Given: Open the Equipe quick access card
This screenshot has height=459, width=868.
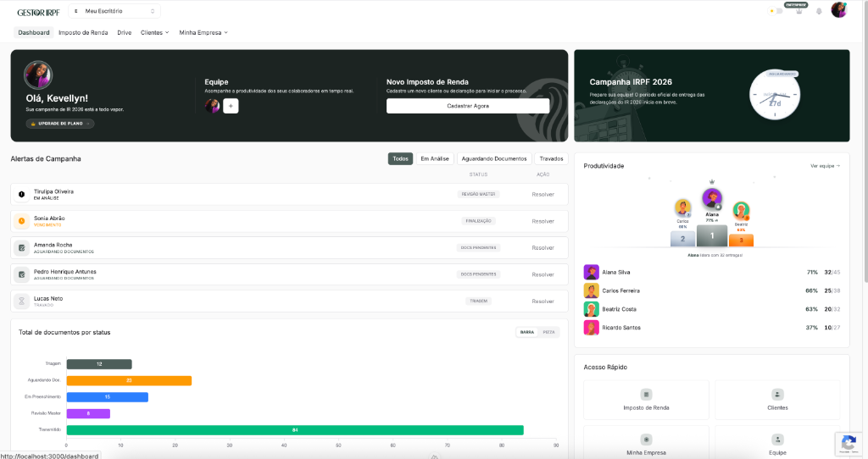Looking at the screenshot, I should tap(777, 442).
